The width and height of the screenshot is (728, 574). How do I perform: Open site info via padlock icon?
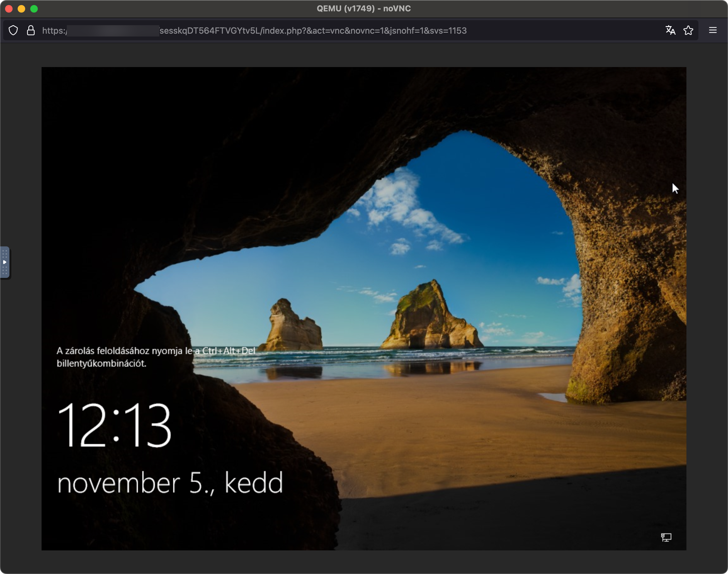coord(31,31)
